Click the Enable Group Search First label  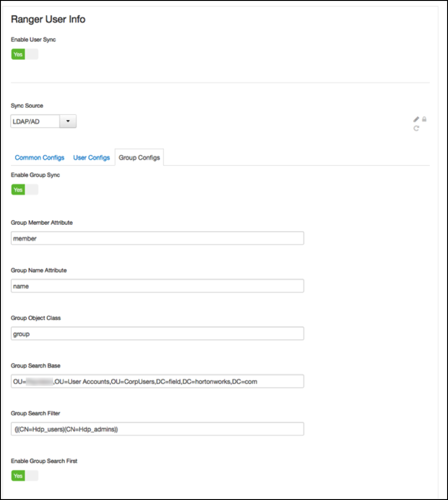point(44,461)
